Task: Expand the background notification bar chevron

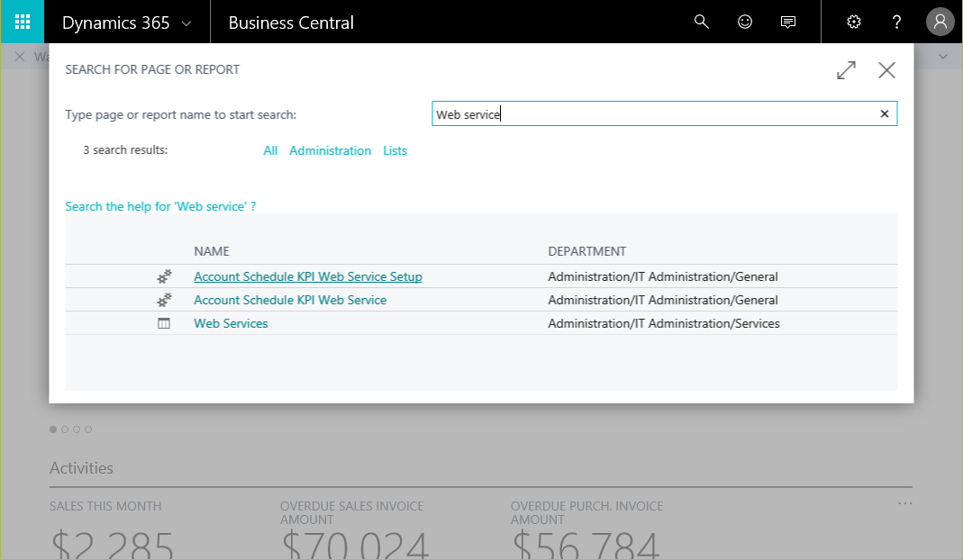Action: [x=943, y=57]
